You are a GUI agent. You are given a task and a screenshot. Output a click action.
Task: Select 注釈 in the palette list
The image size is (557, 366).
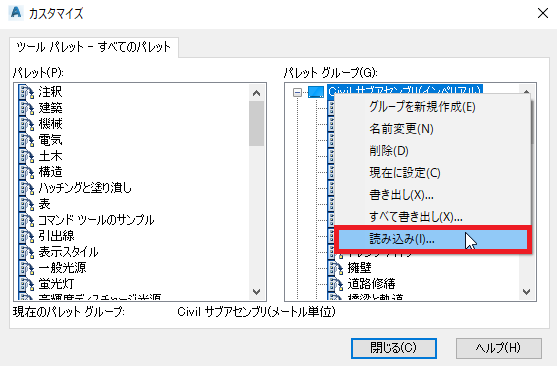click(x=50, y=92)
